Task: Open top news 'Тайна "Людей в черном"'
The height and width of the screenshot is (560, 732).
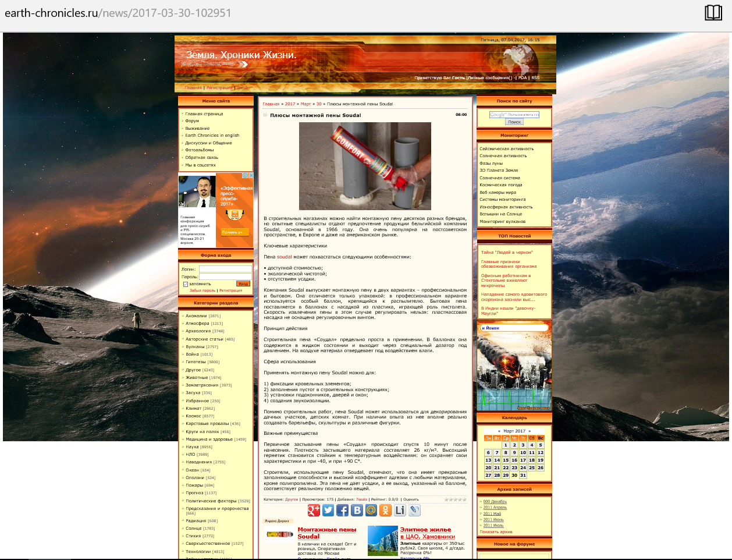Action: [x=507, y=253]
